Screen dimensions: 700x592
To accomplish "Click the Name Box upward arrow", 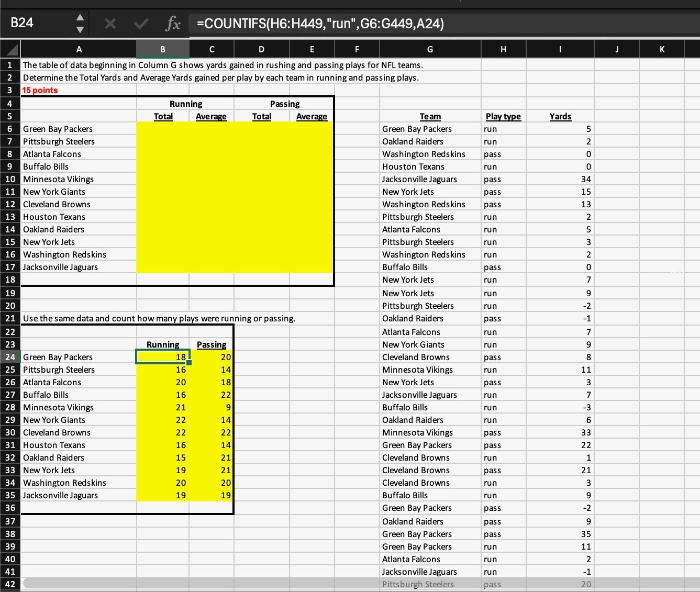I will point(80,17).
